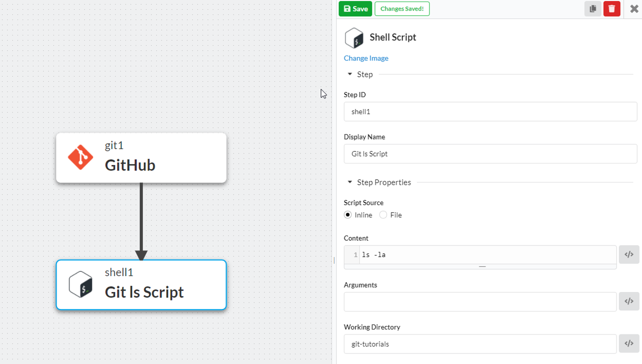The height and width of the screenshot is (364, 642).
Task: Click the Change Image link
Action: coord(366,58)
